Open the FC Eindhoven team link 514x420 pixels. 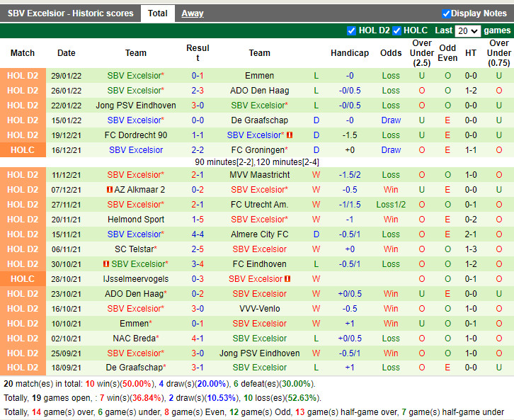pos(259,264)
